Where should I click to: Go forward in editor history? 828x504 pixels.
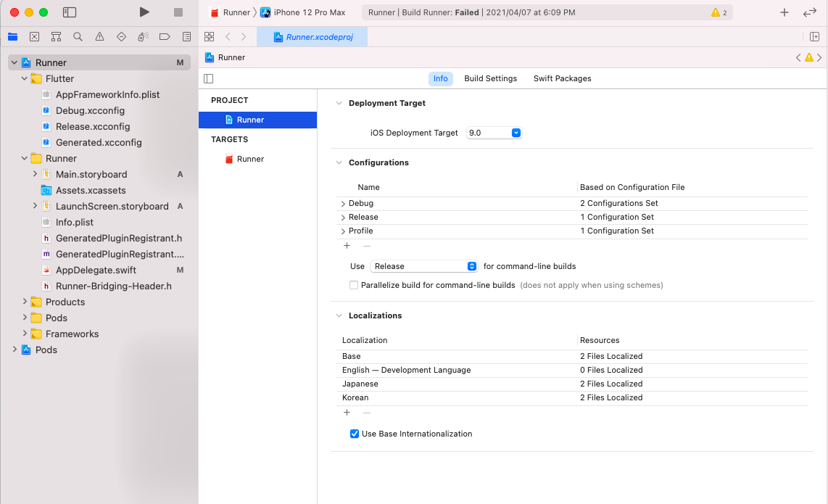244,36
